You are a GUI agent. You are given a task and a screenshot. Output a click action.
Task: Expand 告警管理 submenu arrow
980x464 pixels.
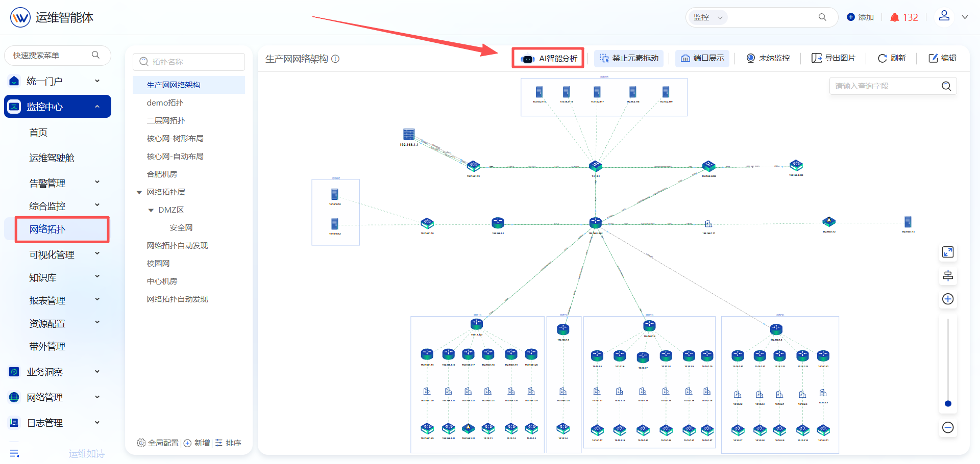pos(97,182)
